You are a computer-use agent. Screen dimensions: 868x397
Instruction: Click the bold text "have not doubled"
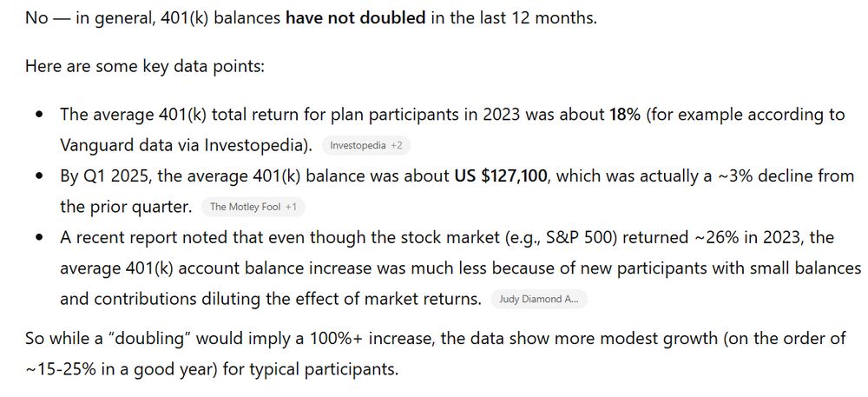click(356, 17)
